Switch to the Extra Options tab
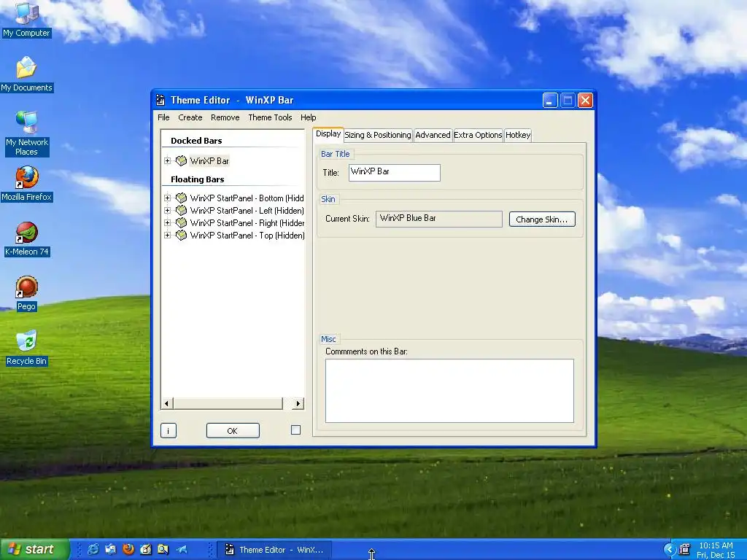747x560 pixels. click(478, 135)
